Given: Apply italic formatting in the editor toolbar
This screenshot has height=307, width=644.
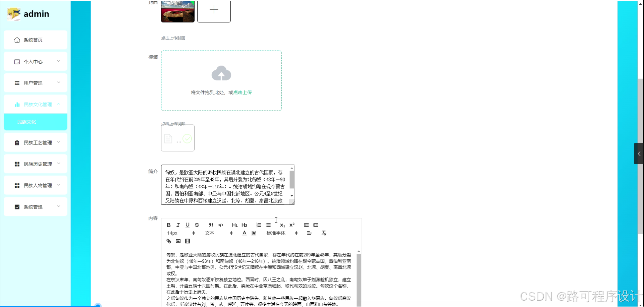Looking at the screenshot, I should pyautogui.click(x=178, y=225).
